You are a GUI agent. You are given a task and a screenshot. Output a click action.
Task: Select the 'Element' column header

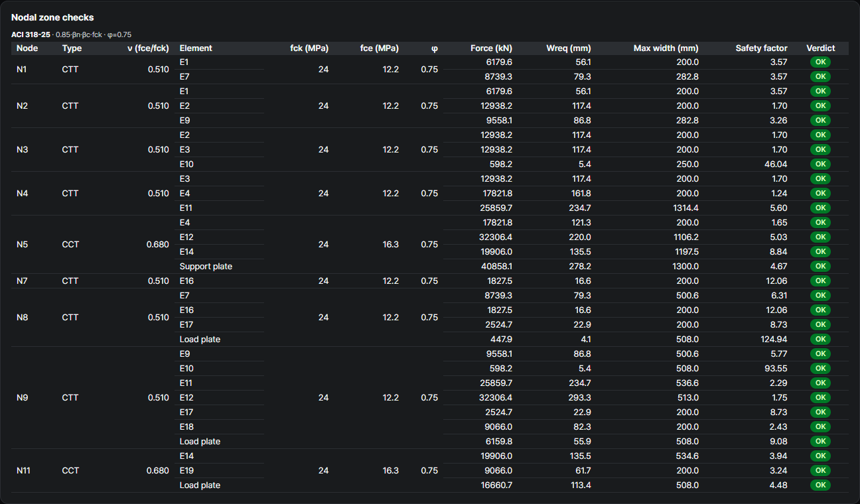196,48
